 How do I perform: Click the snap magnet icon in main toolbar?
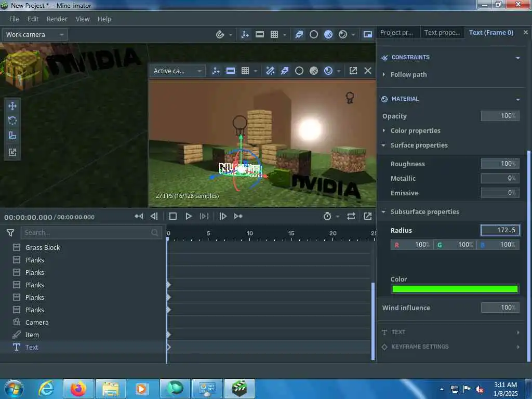pos(220,34)
